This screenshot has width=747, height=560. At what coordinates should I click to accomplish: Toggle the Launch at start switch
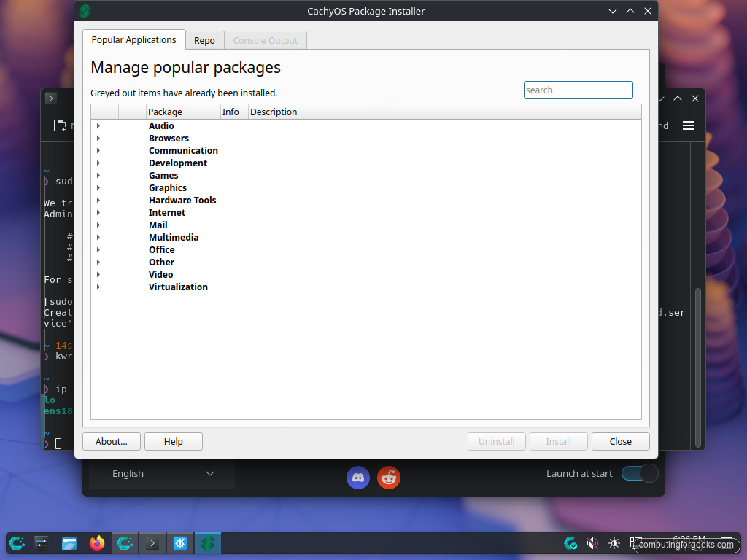[x=640, y=474]
